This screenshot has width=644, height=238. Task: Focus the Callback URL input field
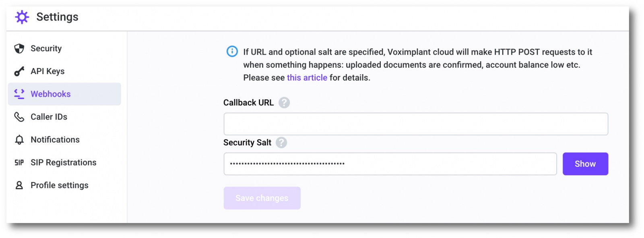(415, 124)
